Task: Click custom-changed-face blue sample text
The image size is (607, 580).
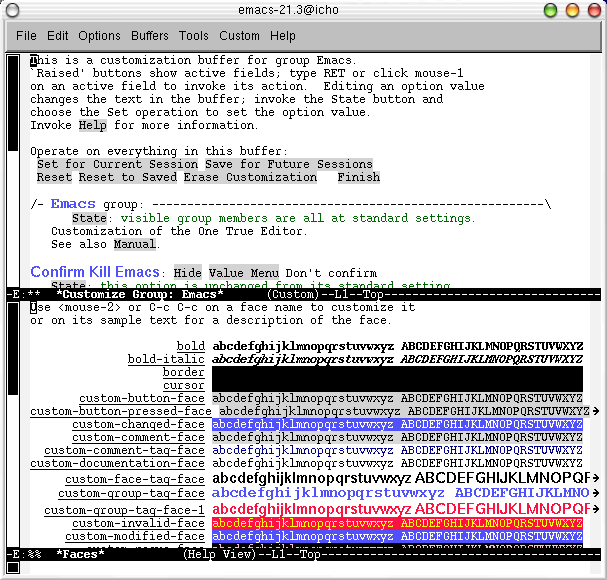Action: (397, 424)
